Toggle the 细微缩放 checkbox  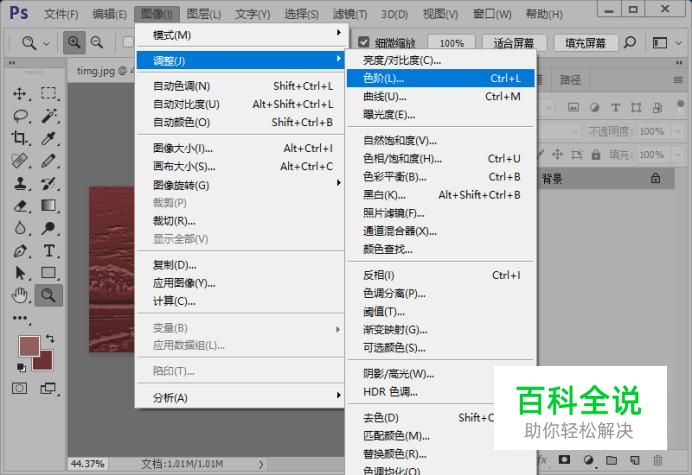pyautogui.click(x=364, y=42)
